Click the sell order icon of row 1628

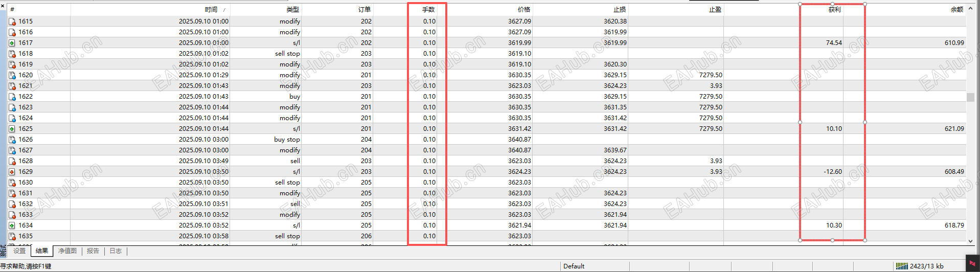12,161
